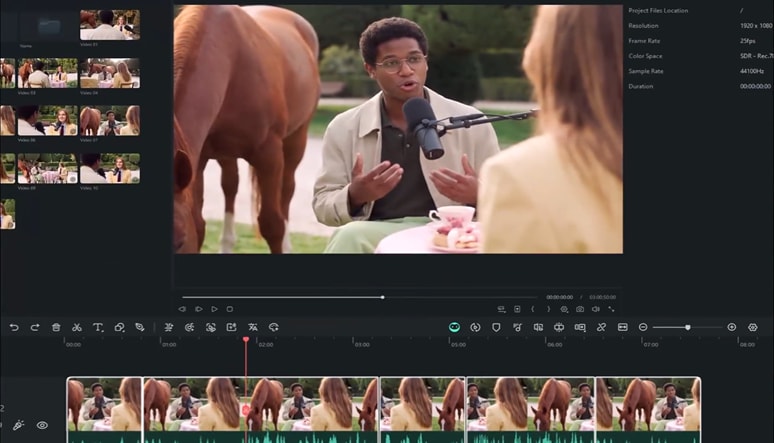Select the Video 04 media thumbnail

(110, 73)
